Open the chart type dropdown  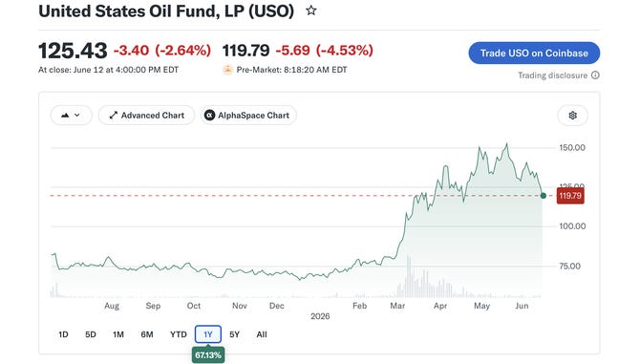(71, 116)
